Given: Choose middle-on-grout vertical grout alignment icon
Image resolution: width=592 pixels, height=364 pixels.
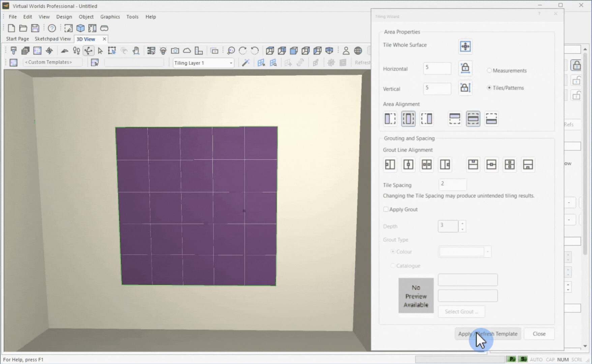Looking at the screenshot, I should point(509,164).
